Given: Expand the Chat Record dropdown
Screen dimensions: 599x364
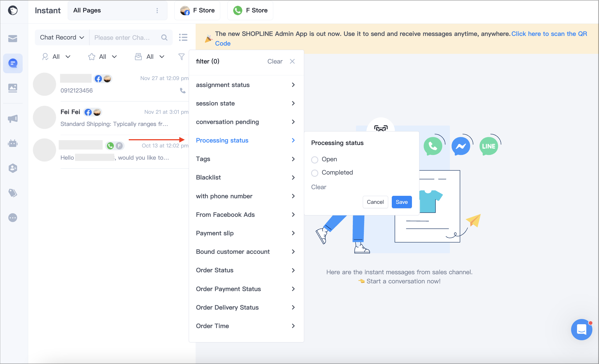Looking at the screenshot, I should click(62, 37).
